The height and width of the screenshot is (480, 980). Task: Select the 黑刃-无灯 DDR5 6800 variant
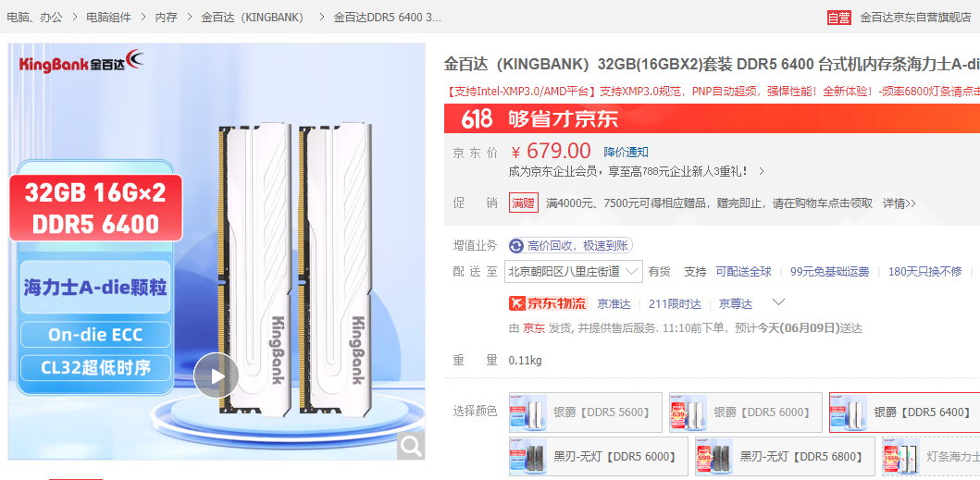coord(785,457)
